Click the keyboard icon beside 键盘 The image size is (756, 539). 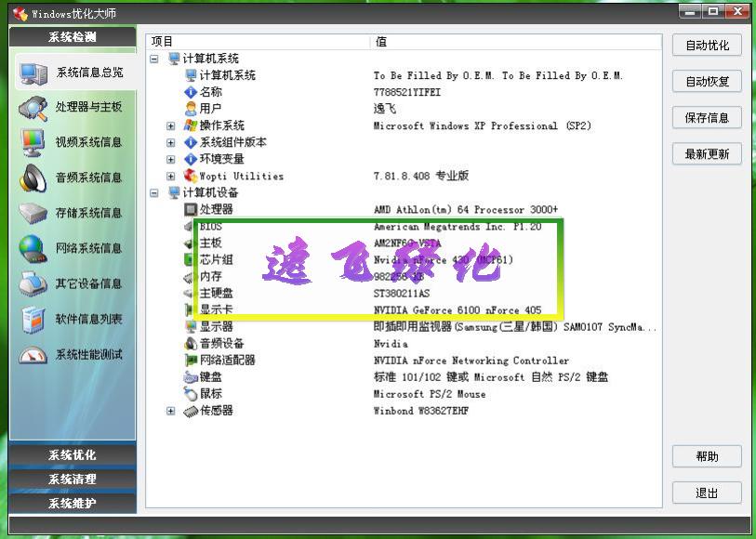[x=191, y=376]
